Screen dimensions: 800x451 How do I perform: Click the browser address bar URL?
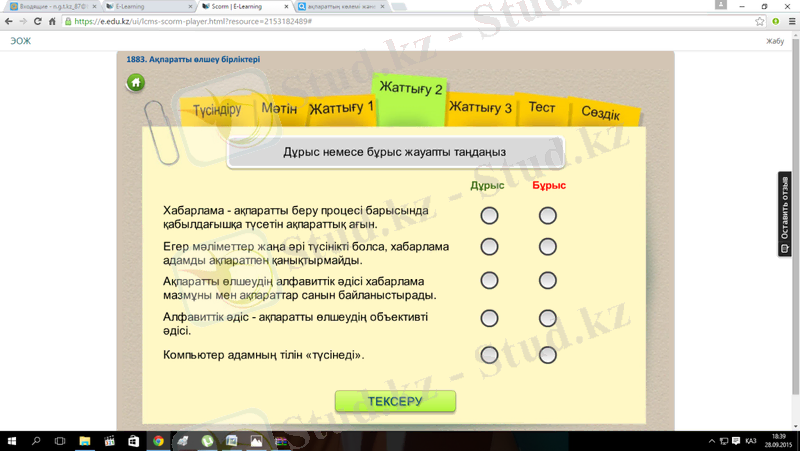point(200,21)
